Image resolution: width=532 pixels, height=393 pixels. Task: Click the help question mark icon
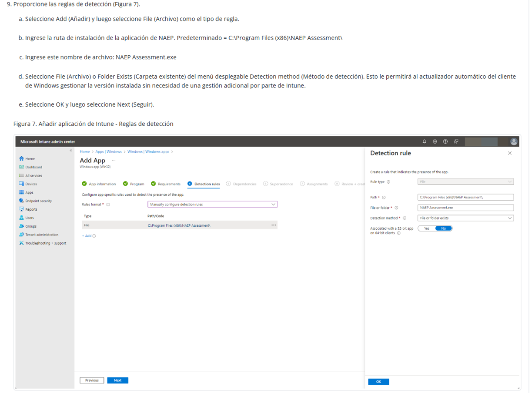(445, 141)
